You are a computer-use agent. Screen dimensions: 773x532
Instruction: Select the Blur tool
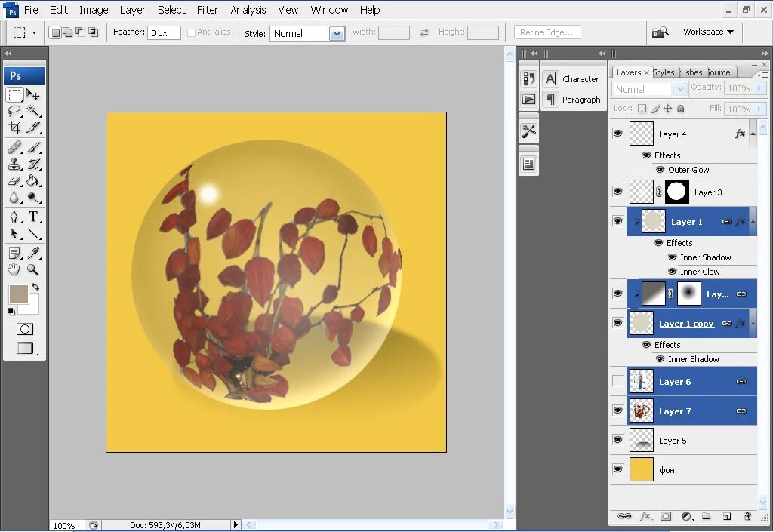14,197
